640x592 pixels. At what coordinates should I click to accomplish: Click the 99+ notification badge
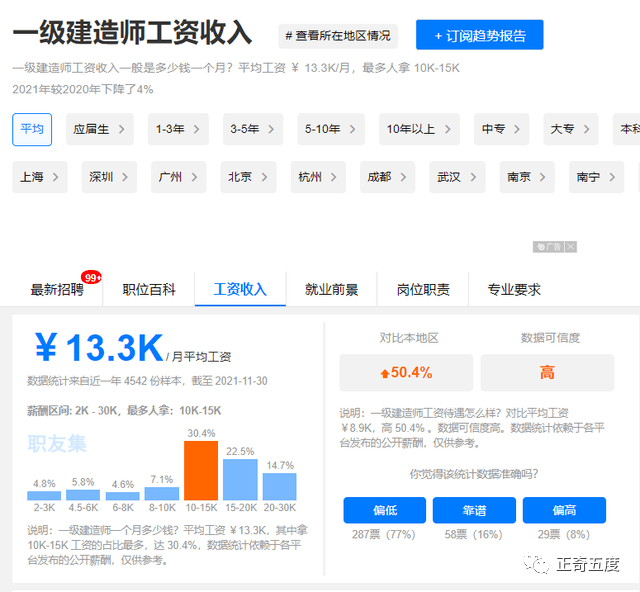[91, 278]
